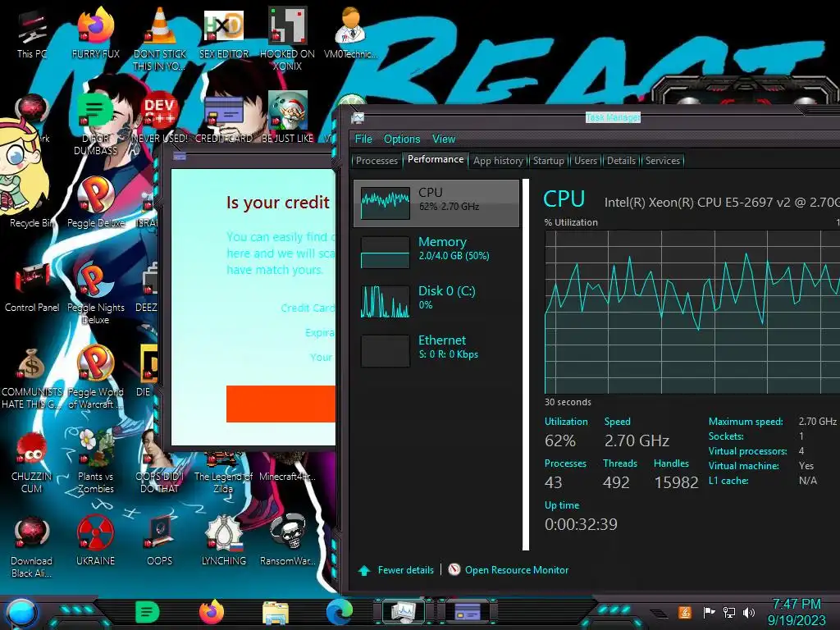The height and width of the screenshot is (630, 840).
Task: Click the Is your credit heading text
Action: pyautogui.click(x=277, y=203)
